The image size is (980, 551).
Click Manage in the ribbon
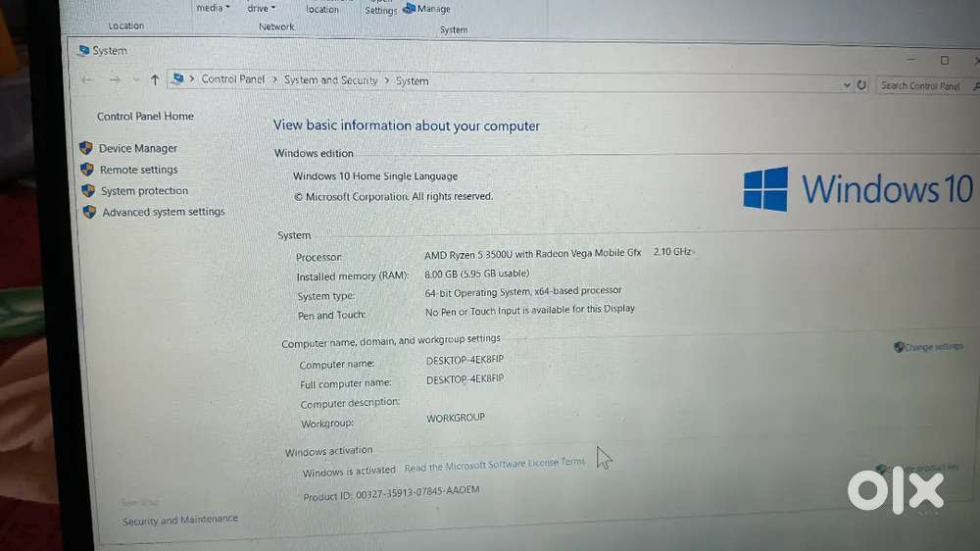[433, 10]
